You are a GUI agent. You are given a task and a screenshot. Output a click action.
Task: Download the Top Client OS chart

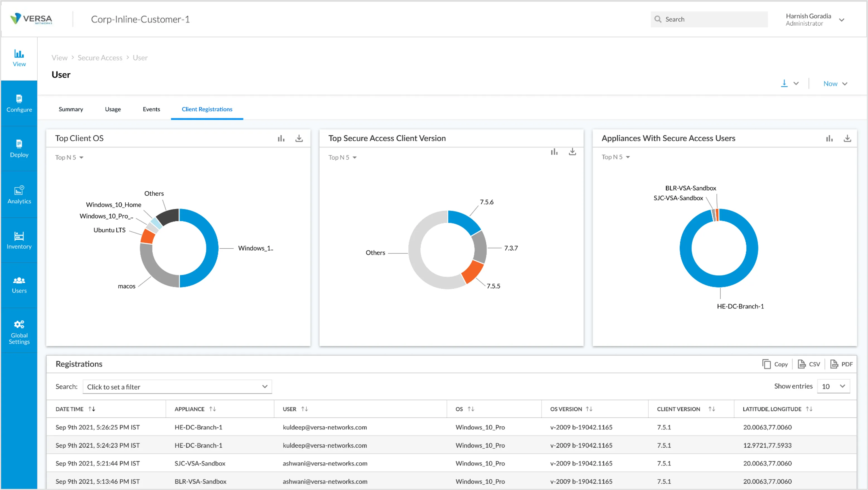299,138
